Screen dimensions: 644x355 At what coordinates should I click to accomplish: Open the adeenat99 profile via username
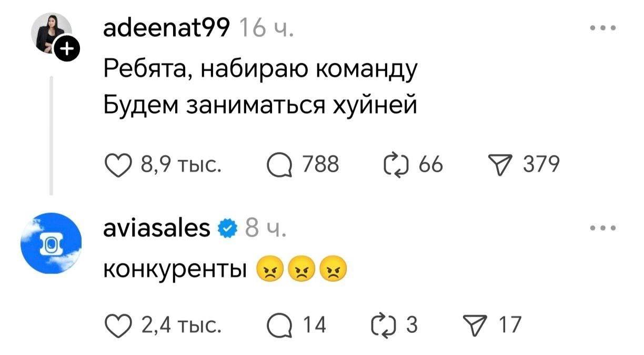click(167, 28)
